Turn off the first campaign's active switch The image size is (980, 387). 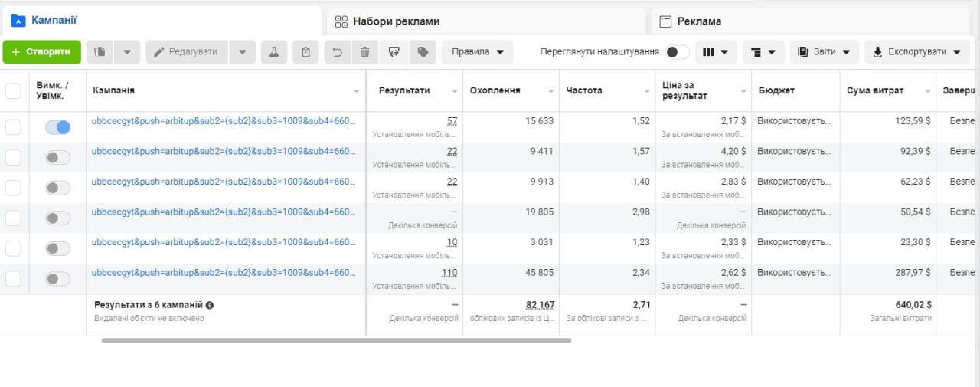point(57,127)
